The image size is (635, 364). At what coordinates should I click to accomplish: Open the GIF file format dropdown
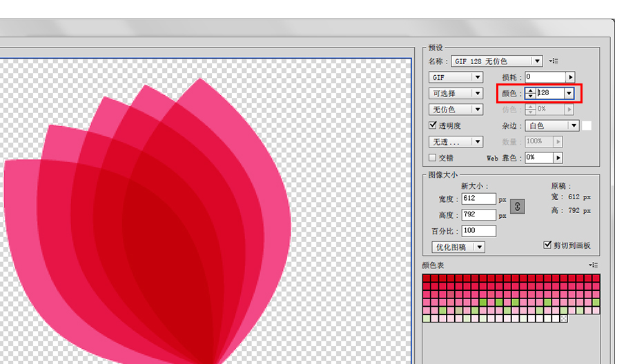[456, 77]
